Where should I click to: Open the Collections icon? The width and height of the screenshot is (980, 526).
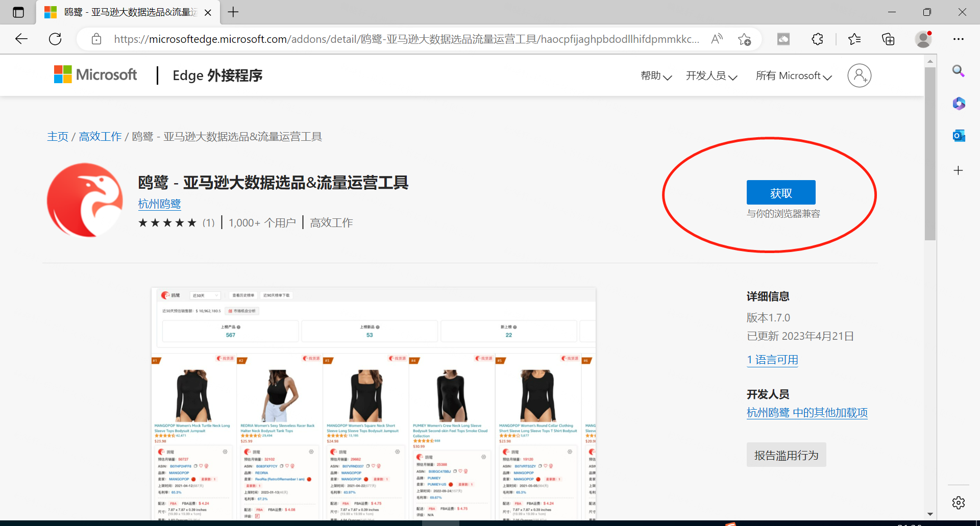tap(888, 39)
